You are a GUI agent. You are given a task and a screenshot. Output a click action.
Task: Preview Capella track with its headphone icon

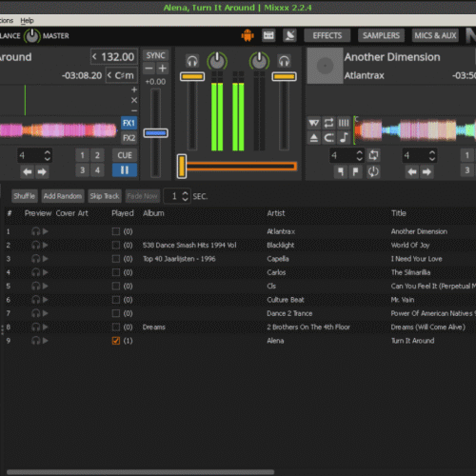pos(35,259)
